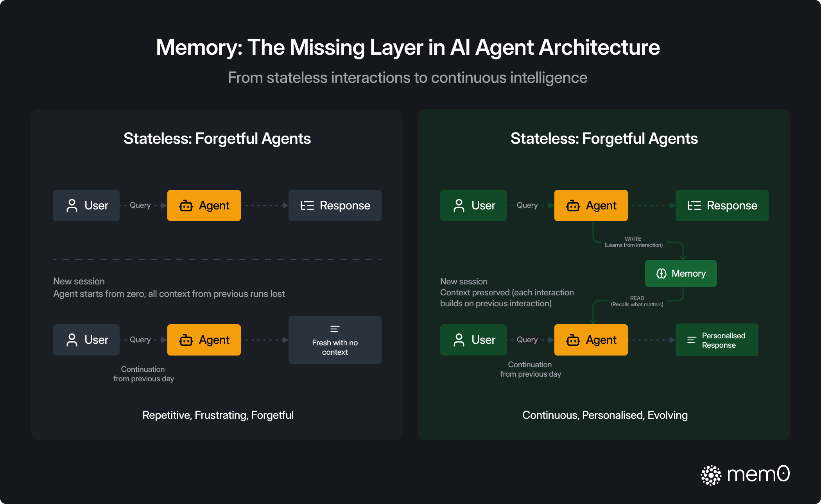Click the person icon in top-left User box
821x504 pixels.
pyautogui.click(x=72, y=206)
